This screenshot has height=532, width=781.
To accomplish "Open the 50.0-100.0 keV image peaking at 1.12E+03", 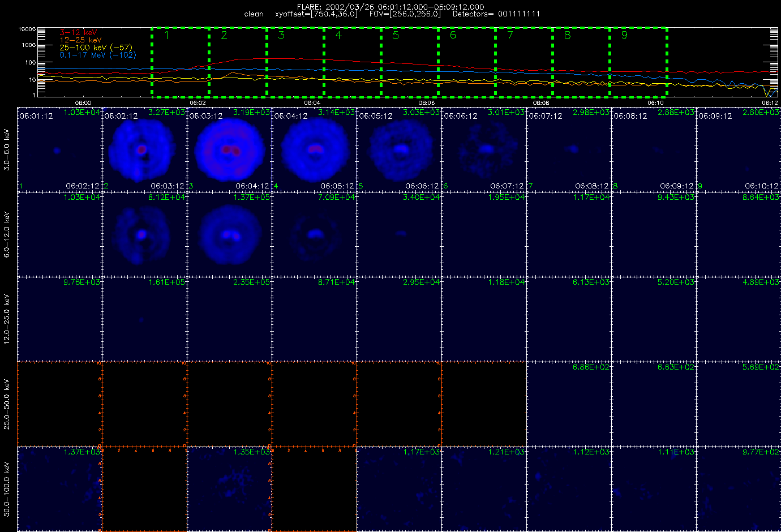I will 569,489.
